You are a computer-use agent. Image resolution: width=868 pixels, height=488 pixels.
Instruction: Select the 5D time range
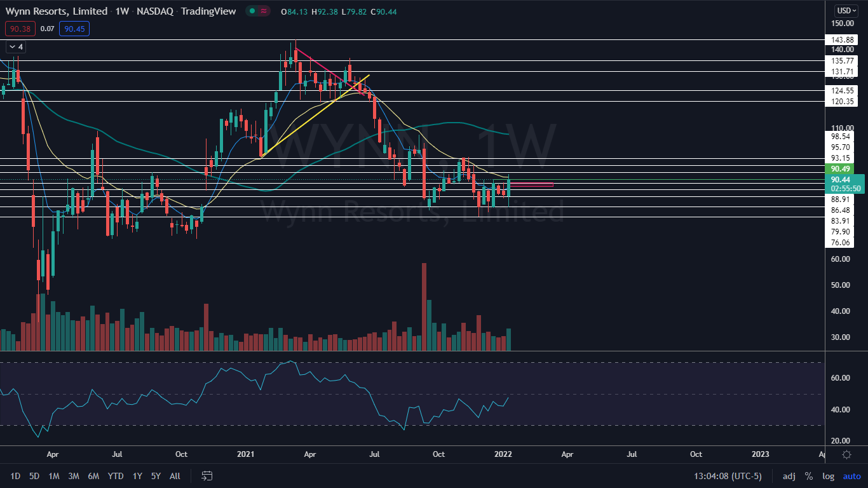(34, 476)
